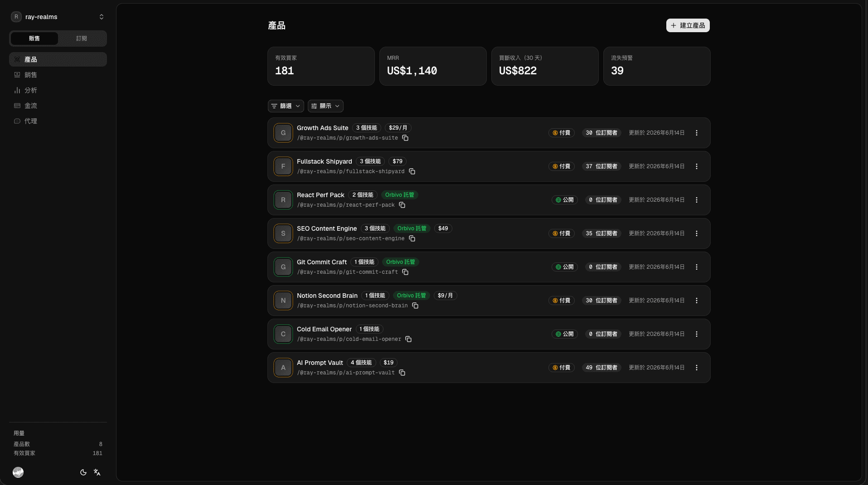The width and height of the screenshot is (868, 485).
Task: Click the $9/月 price badge
Action: [x=445, y=296]
